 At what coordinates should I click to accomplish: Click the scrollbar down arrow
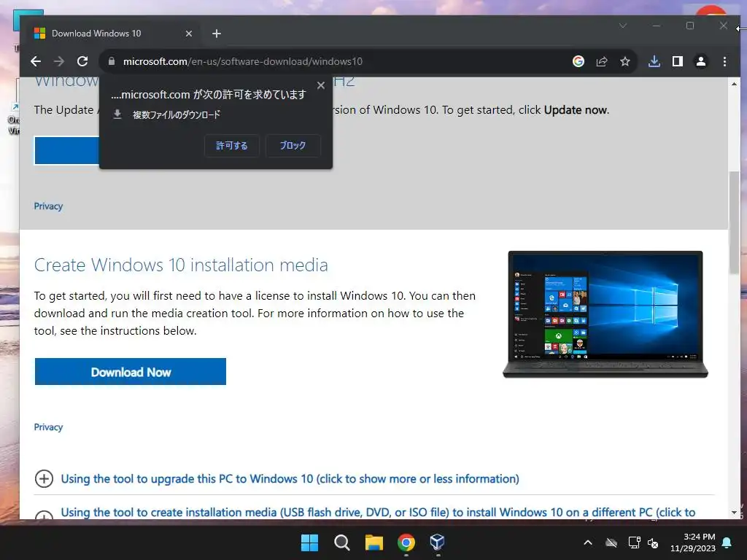coord(734,513)
